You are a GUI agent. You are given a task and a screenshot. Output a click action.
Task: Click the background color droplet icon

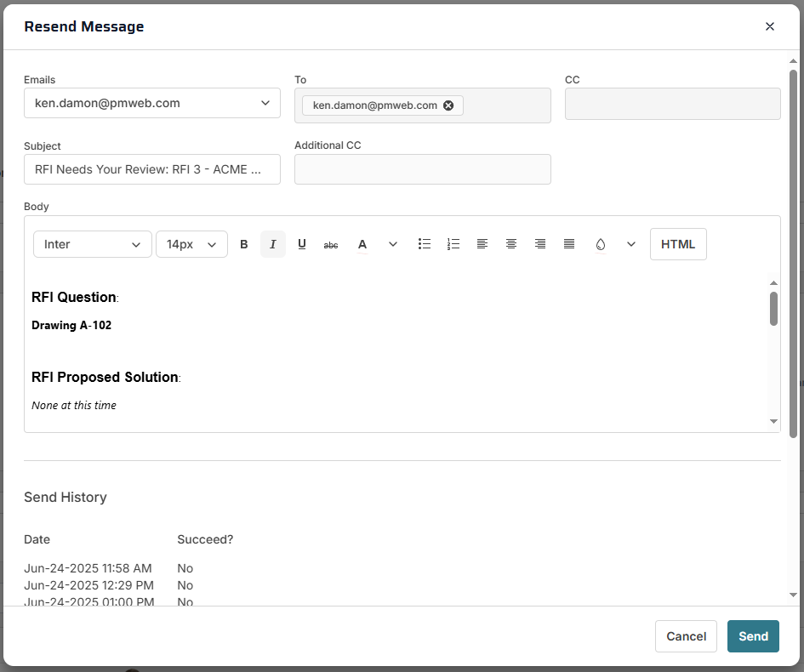(601, 244)
